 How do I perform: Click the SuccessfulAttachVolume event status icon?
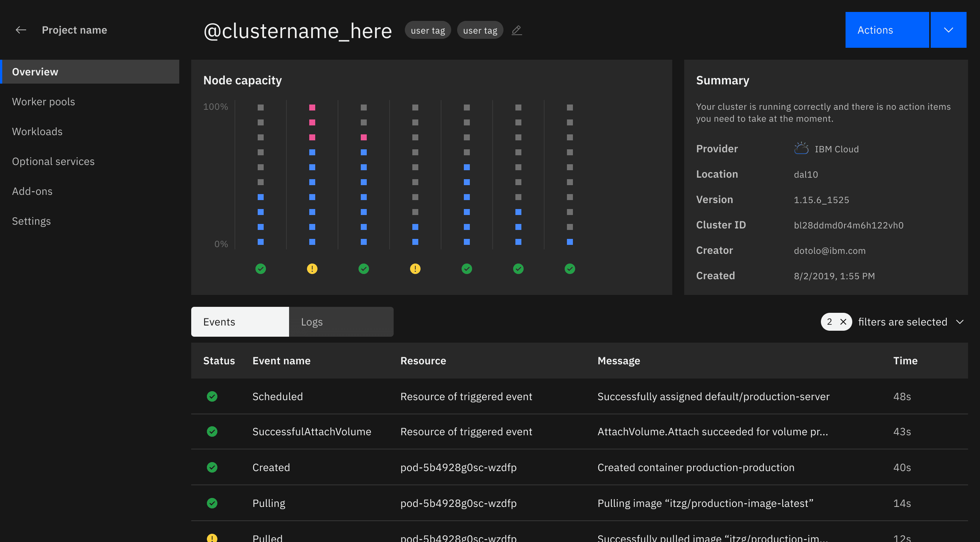(212, 431)
